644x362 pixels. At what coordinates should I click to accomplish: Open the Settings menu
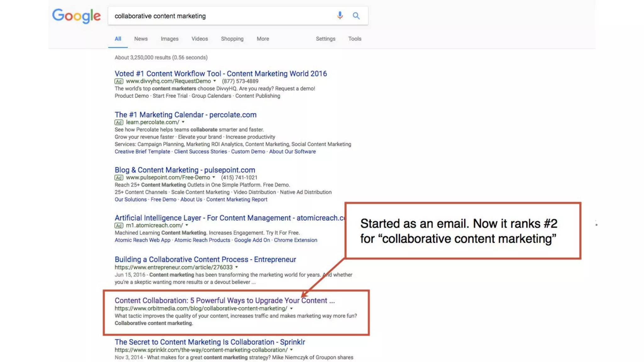[325, 39]
